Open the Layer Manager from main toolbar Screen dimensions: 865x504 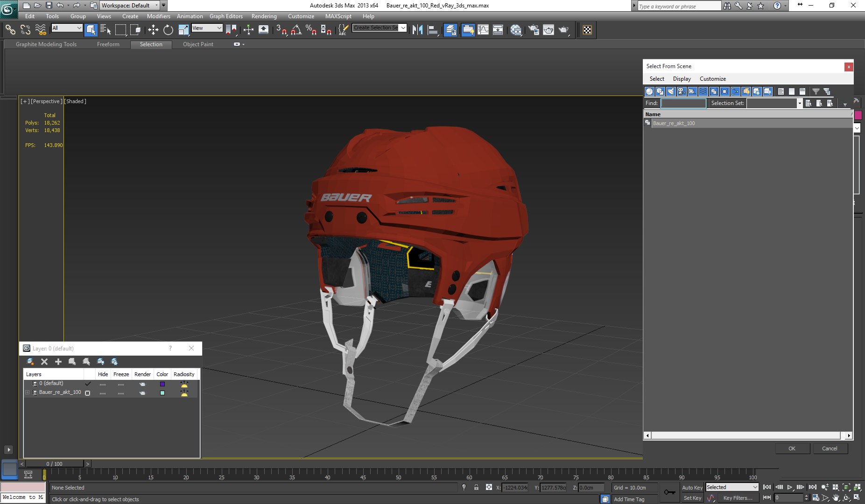pyautogui.click(x=450, y=30)
